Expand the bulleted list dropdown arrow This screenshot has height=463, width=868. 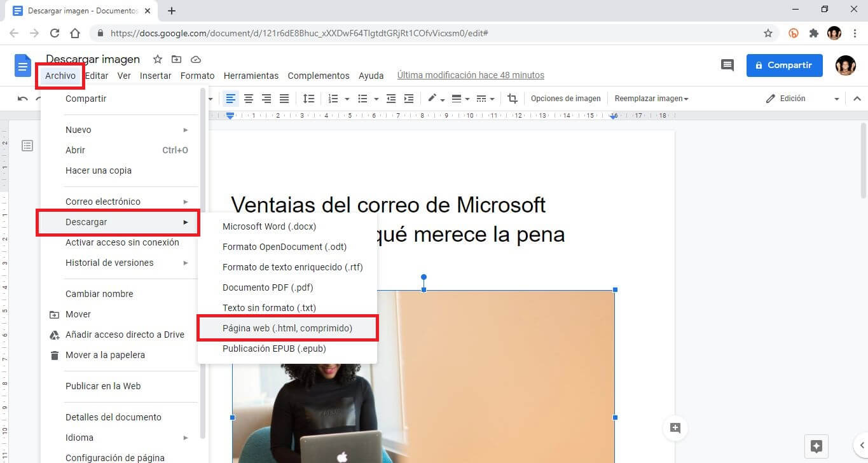pyautogui.click(x=376, y=99)
